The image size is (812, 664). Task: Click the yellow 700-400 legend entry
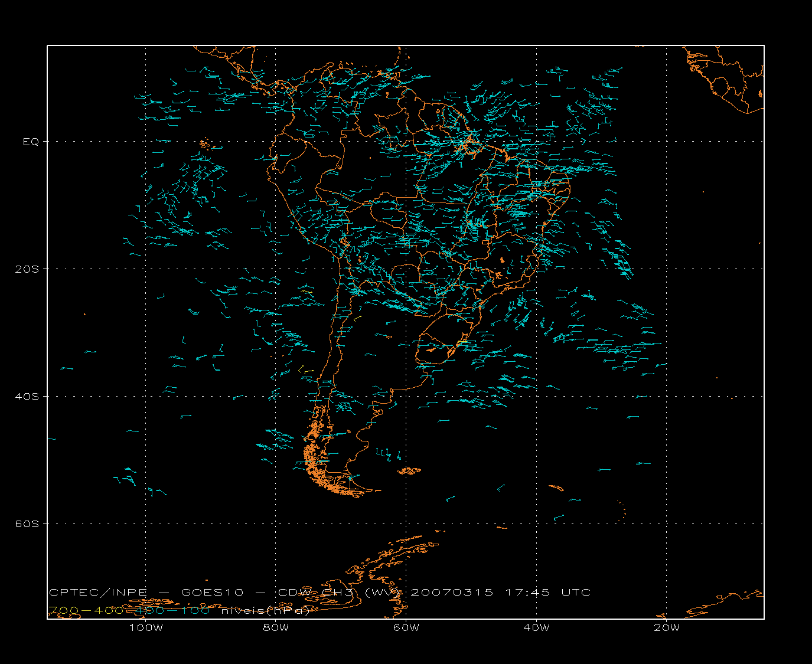pyautogui.click(x=86, y=610)
